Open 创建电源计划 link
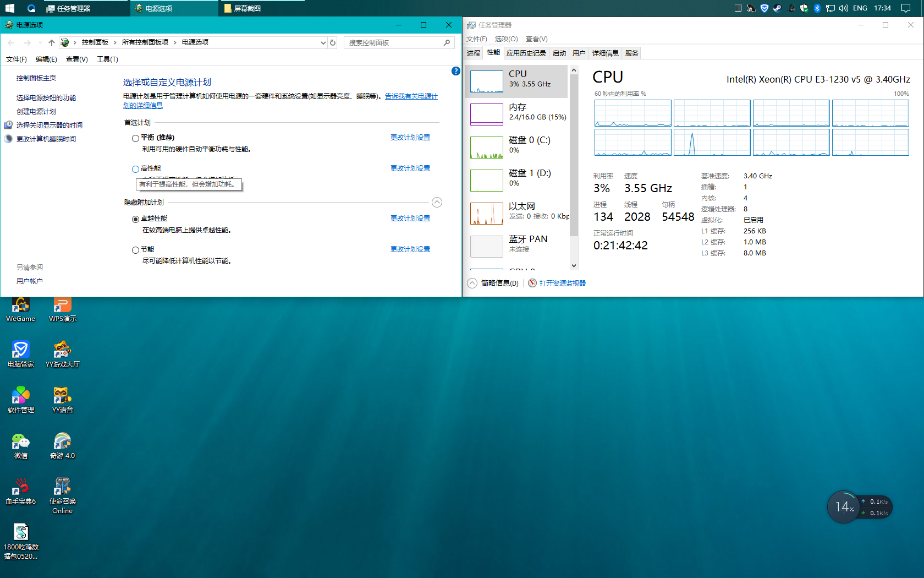 click(x=36, y=112)
